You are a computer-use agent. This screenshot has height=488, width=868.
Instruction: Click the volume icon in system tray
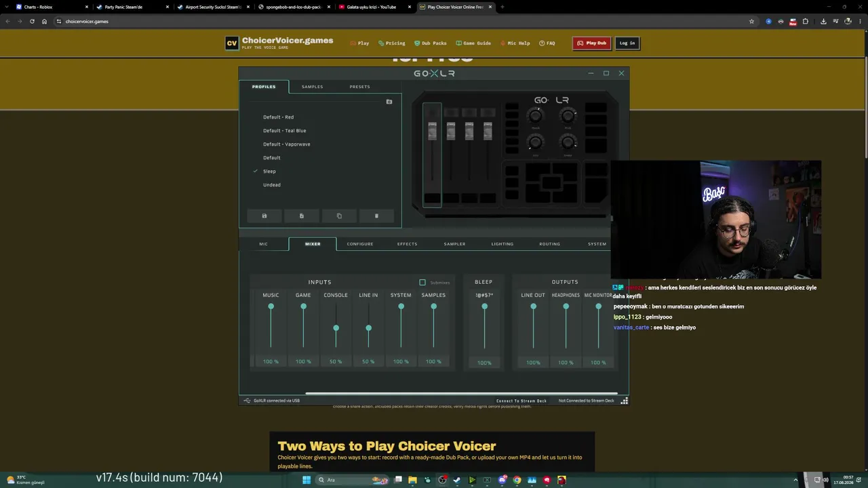tap(825, 480)
